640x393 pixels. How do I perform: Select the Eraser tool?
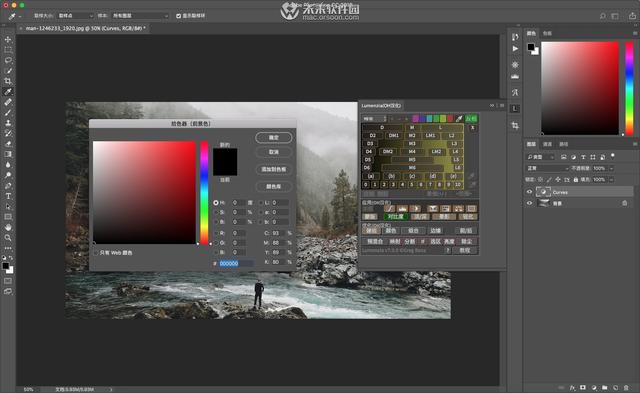pos(8,144)
